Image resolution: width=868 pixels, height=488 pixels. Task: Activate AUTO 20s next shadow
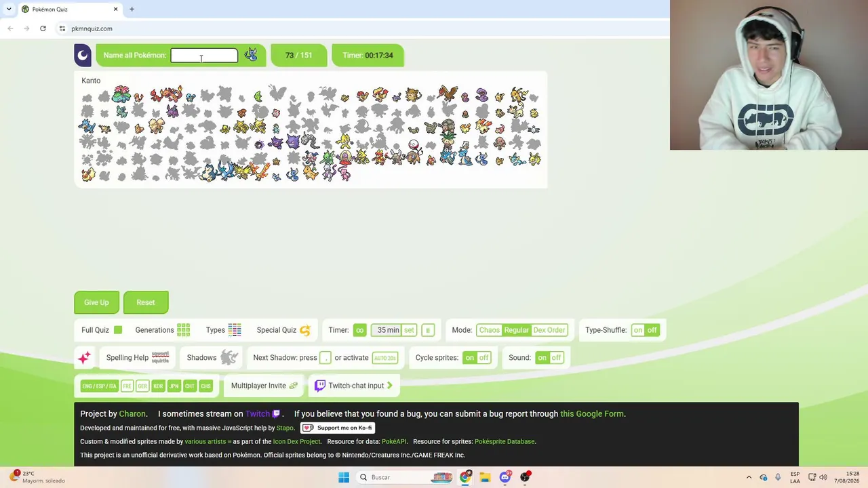384,358
